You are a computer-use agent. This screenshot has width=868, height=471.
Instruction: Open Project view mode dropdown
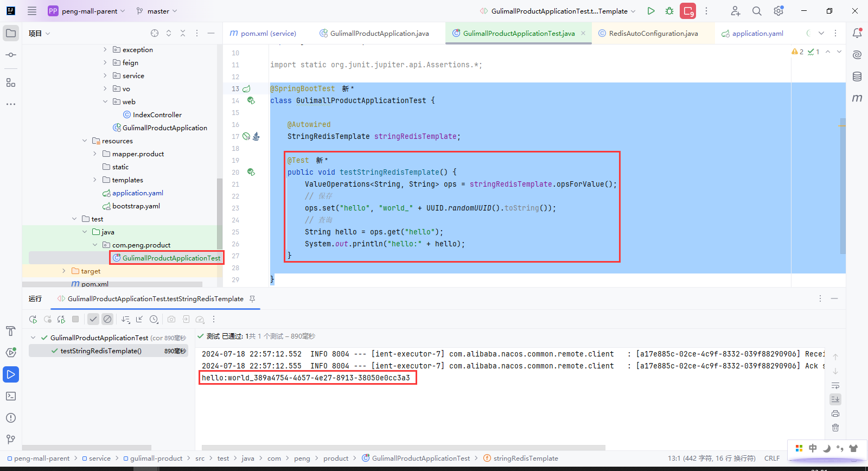pyautogui.click(x=40, y=33)
